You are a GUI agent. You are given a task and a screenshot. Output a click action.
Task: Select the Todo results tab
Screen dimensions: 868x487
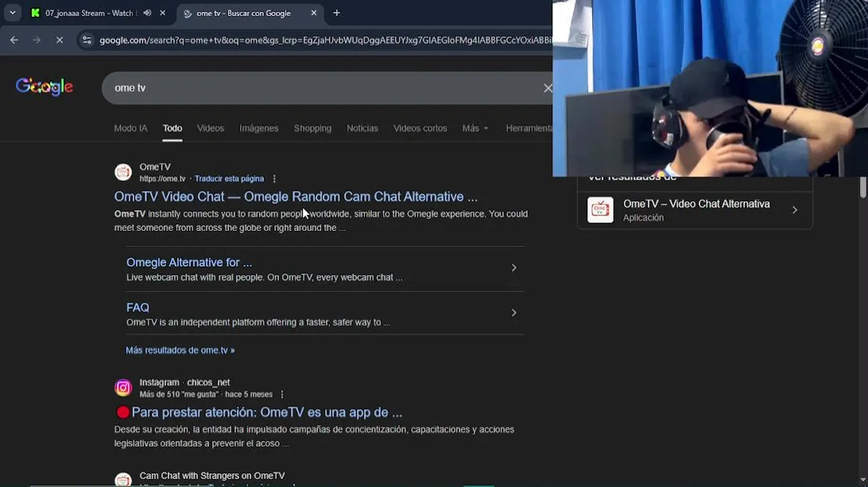(172, 128)
